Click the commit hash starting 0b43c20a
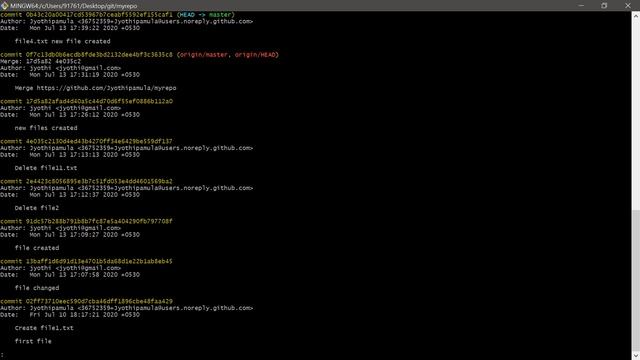The width and height of the screenshot is (640, 360). point(99,15)
